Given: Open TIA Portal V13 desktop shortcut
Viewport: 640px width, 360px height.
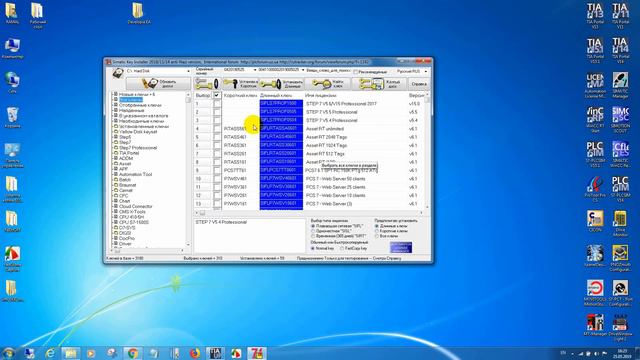Looking at the screenshot, I should point(595,16).
